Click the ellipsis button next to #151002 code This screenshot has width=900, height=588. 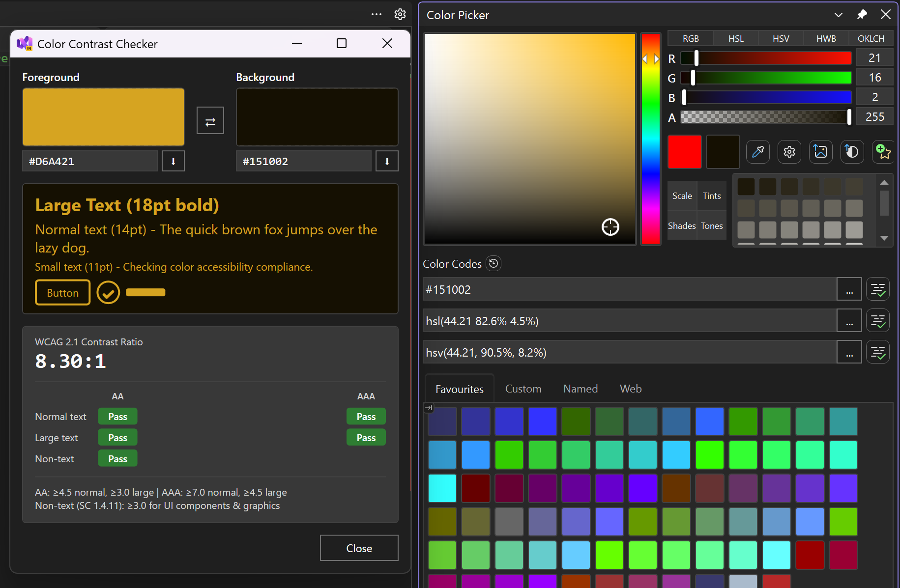click(x=849, y=290)
